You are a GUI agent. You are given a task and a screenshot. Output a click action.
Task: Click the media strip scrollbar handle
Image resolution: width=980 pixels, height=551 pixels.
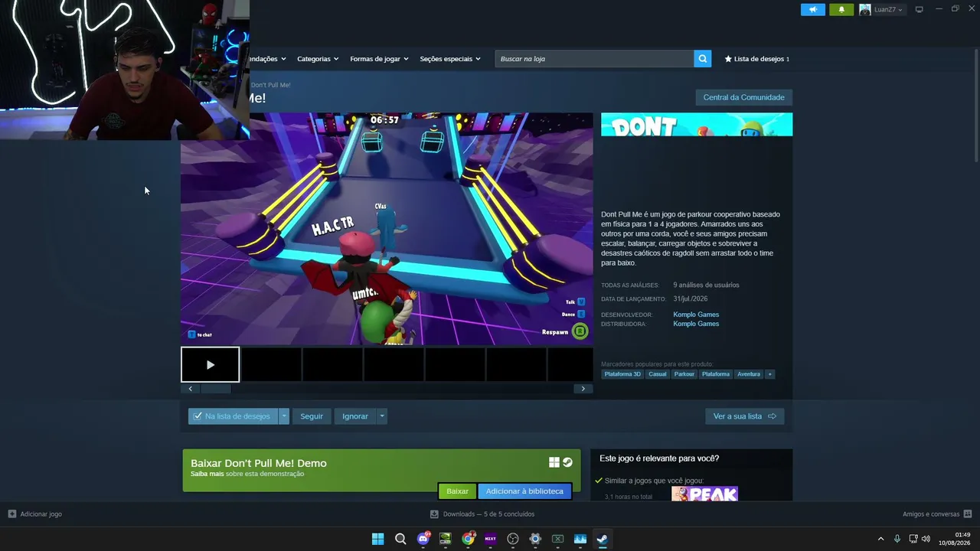pyautogui.click(x=216, y=389)
